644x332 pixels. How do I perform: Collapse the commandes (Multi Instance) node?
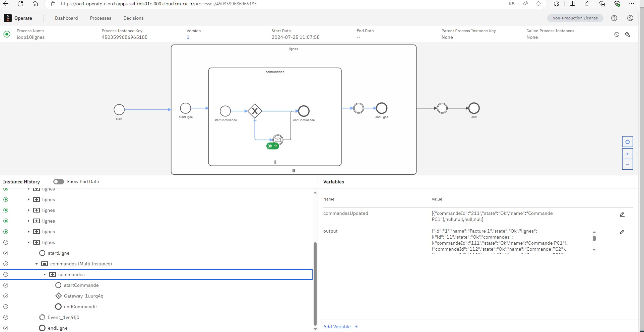[37, 264]
